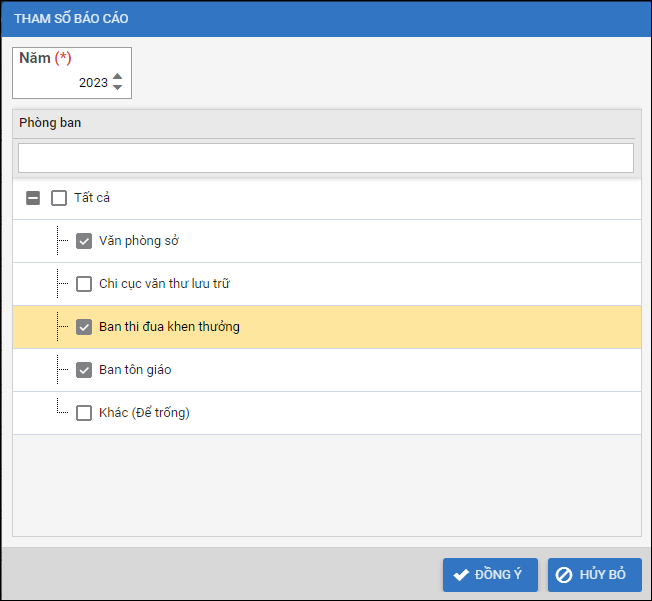Collapse the Tất cả tree node
The image size is (652, 601).
pos(33,198)
